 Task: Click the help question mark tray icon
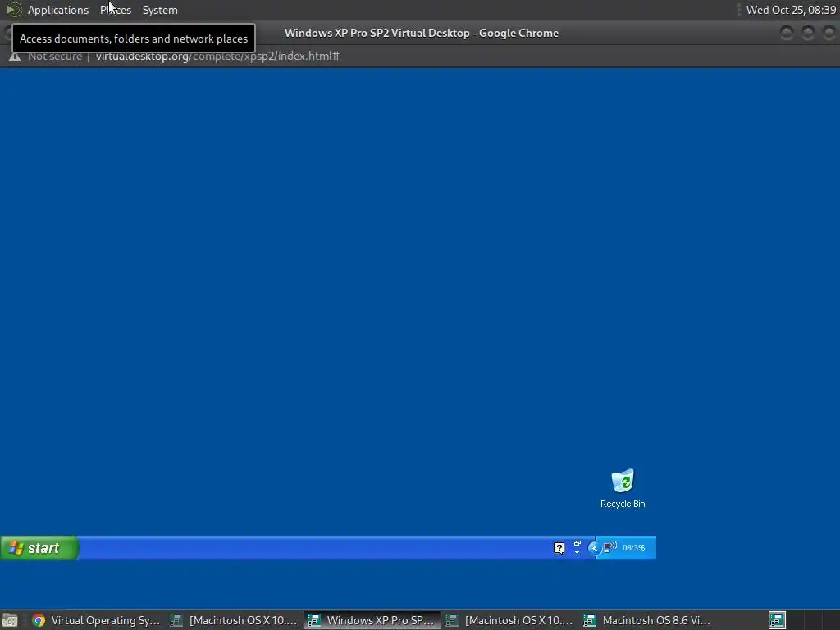coord(559,547)
